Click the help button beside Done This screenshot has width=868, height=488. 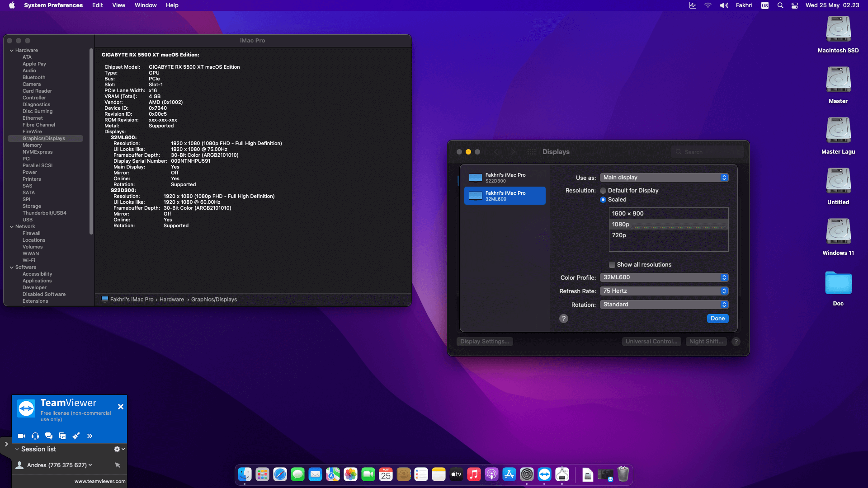[x=564, y=319]
